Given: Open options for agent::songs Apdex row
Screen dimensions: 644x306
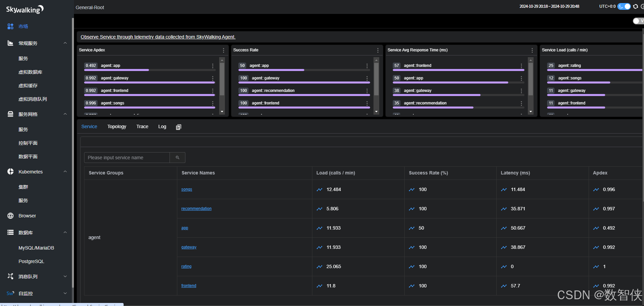Looking at the screenshot, I should pyautogui.click(x=213, y=103).
